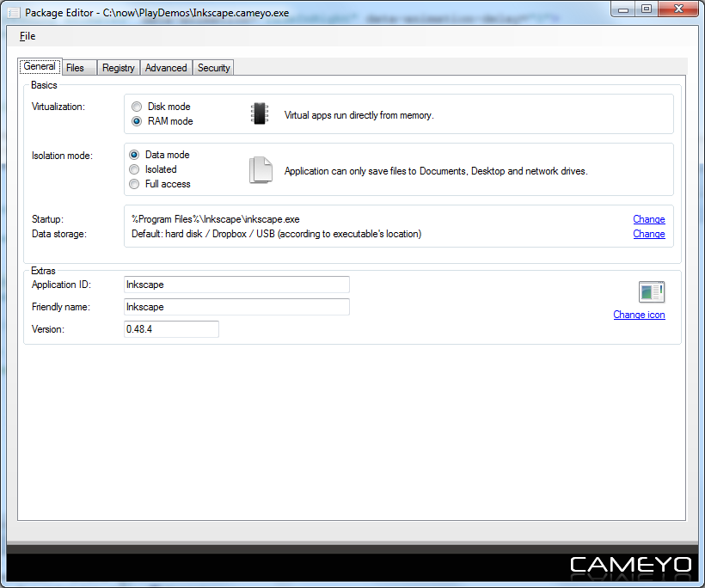Click 'Virtual apps run directly from memory.' text
The width and height of the screenshot is (705, 588).
[x=359, y=115]
